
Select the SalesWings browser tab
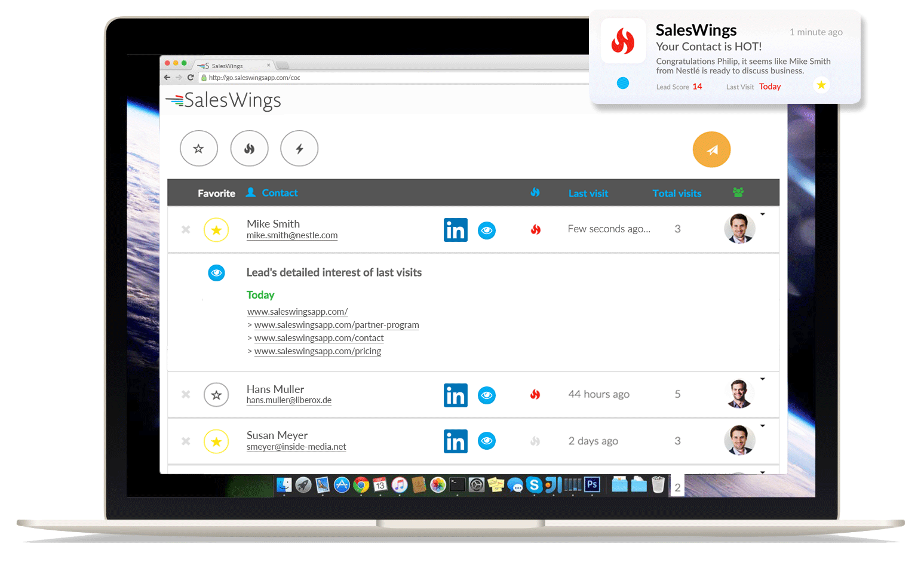click(233, 66)
